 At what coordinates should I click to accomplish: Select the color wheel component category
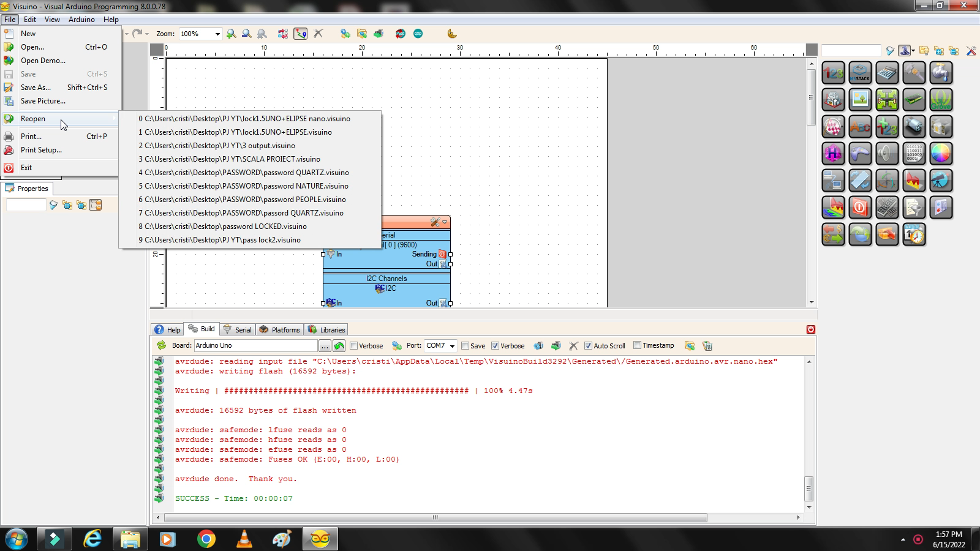941,154
